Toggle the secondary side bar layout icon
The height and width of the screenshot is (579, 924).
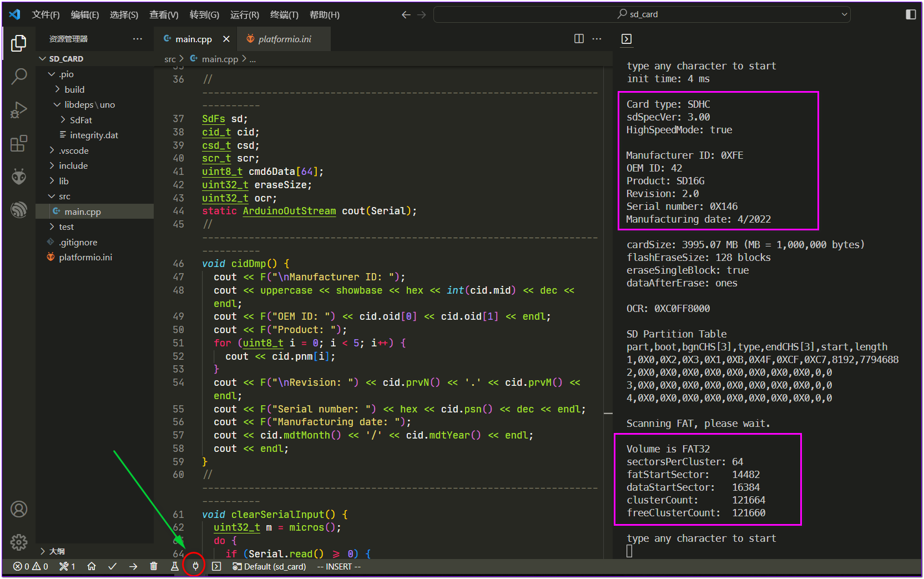click(x=911, y=14)
